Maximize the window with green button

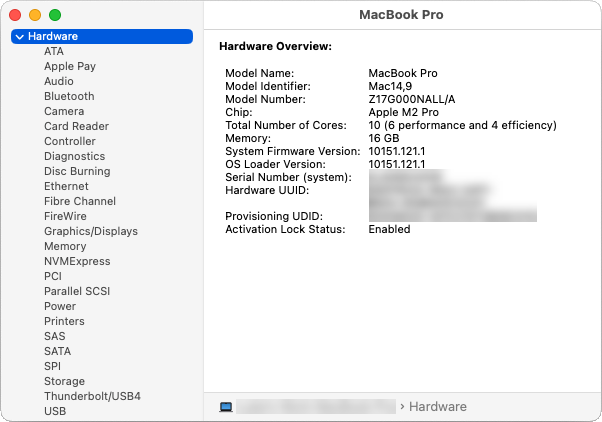55,15
